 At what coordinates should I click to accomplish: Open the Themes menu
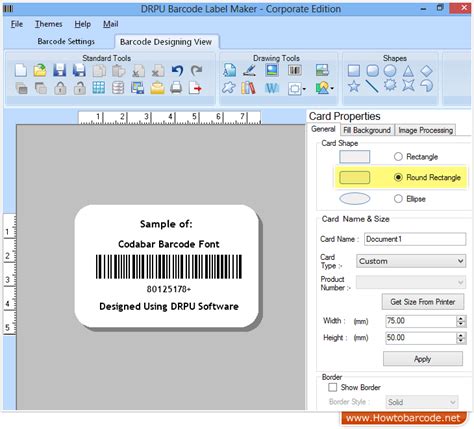tap(49, 24)
